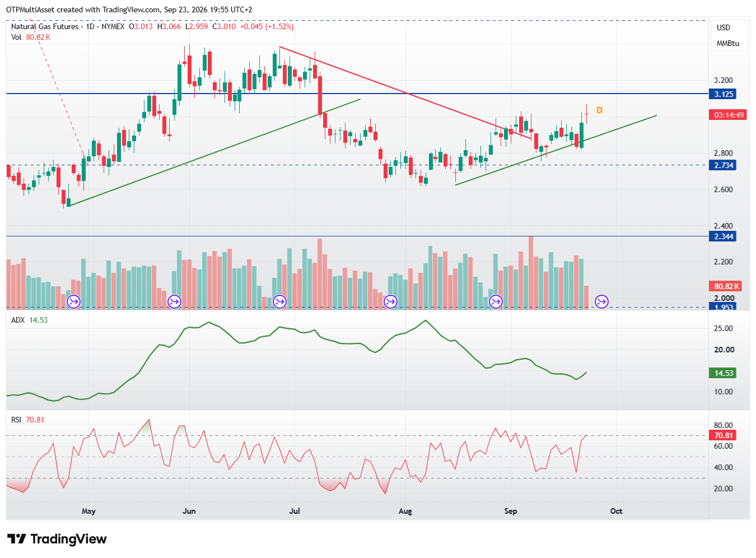This screenshot has height=558, width=756.
Task: Select the Natural Gas Futures symbol title
Action: click(x=45, y=26)
